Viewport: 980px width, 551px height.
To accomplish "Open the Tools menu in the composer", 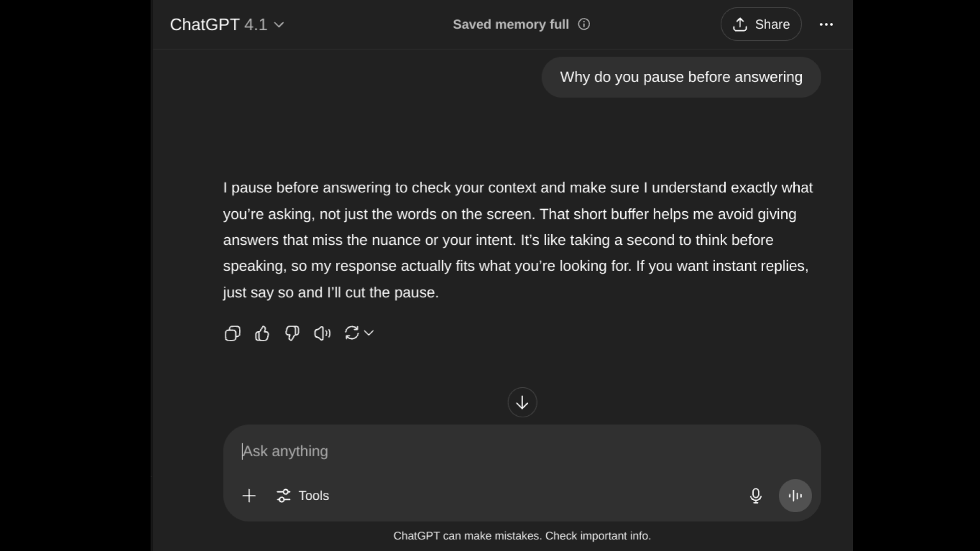I will 303,496.
